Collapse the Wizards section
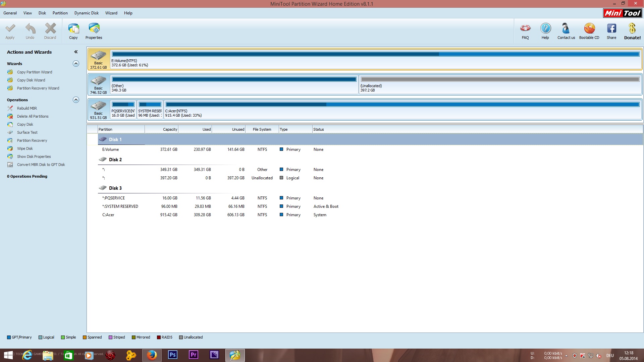The width and height of the screenshot is (644, 362). pos(76,64)
